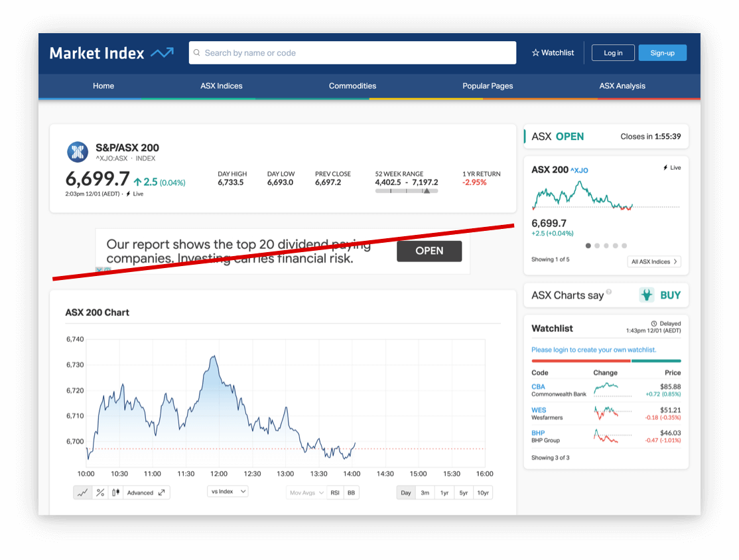This screenshot has height=560, width=739.
Task: Click the DAY LOW value 6,693.0
Action: click(x=280, y=182)
